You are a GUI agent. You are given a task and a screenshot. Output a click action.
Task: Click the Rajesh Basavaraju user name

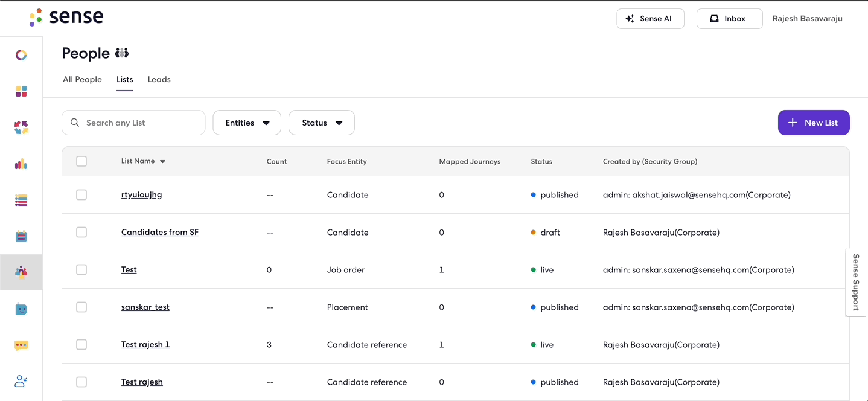tap(808, 19)
